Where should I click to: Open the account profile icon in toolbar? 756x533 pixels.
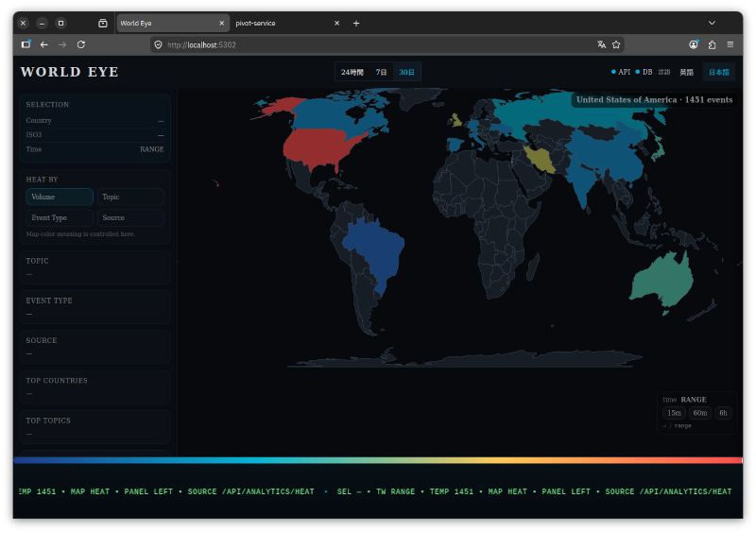click(694, 44)
